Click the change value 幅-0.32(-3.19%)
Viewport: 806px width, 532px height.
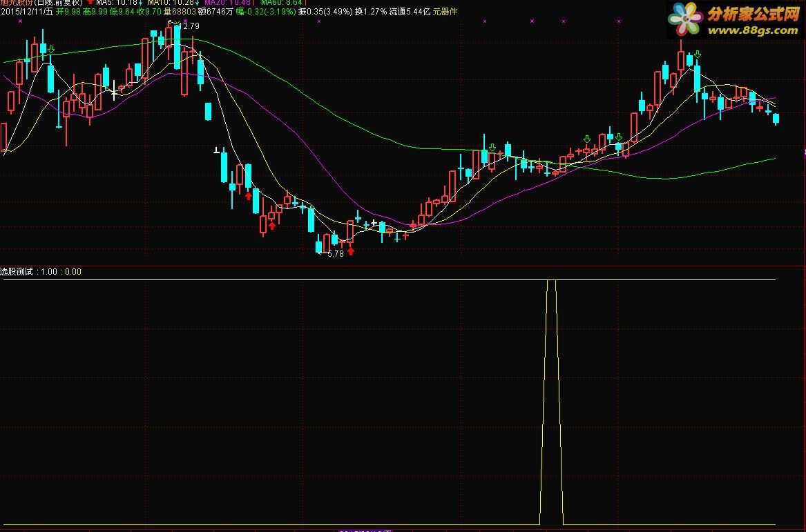(x=266, y=11)
